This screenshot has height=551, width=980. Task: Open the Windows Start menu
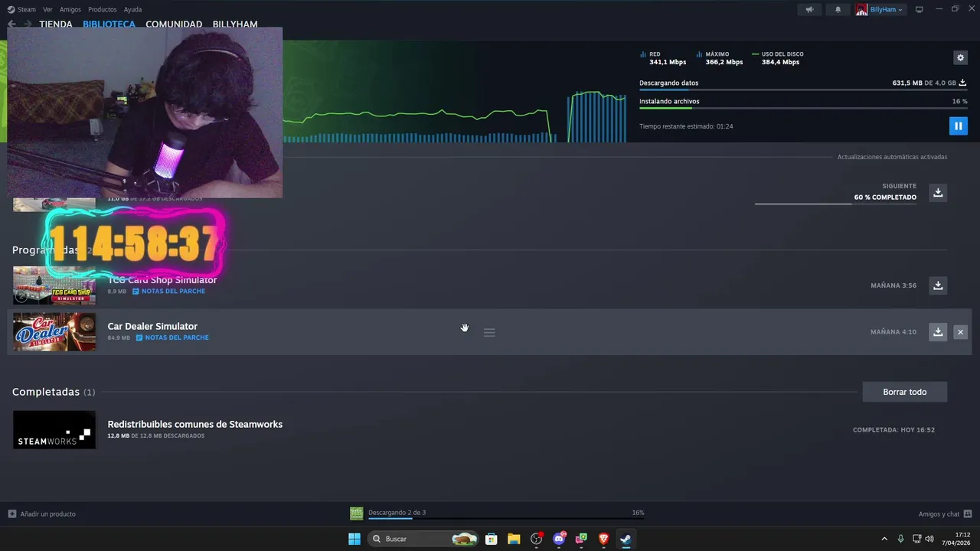(x=354, y=539)
